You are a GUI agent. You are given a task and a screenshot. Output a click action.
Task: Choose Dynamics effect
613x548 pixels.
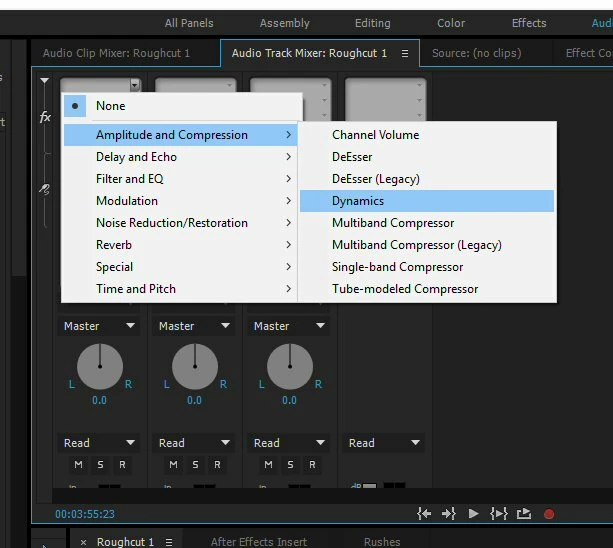pyautogui.click(x=427, y=201)
